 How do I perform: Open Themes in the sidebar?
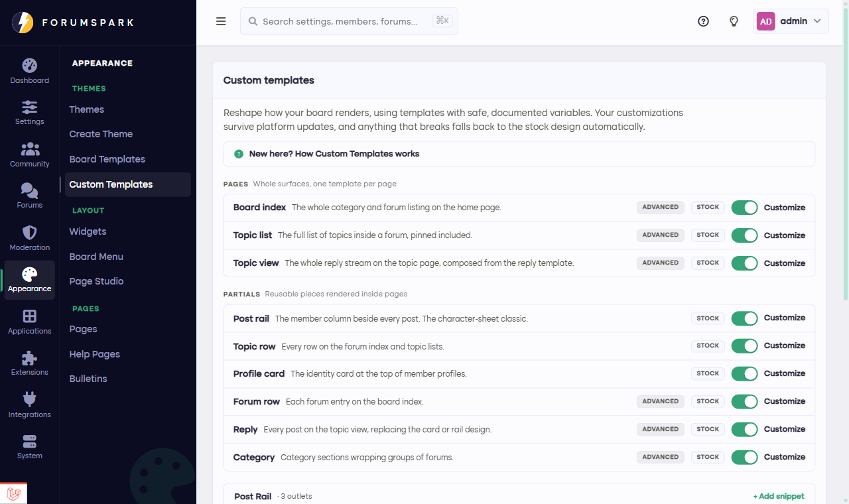[x=87, y=109]
